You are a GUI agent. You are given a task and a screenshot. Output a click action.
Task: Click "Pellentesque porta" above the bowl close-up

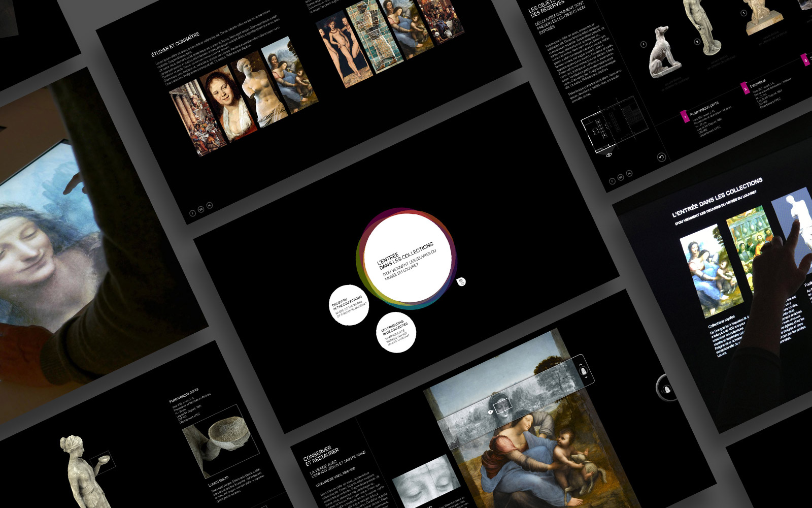(184, 397)
